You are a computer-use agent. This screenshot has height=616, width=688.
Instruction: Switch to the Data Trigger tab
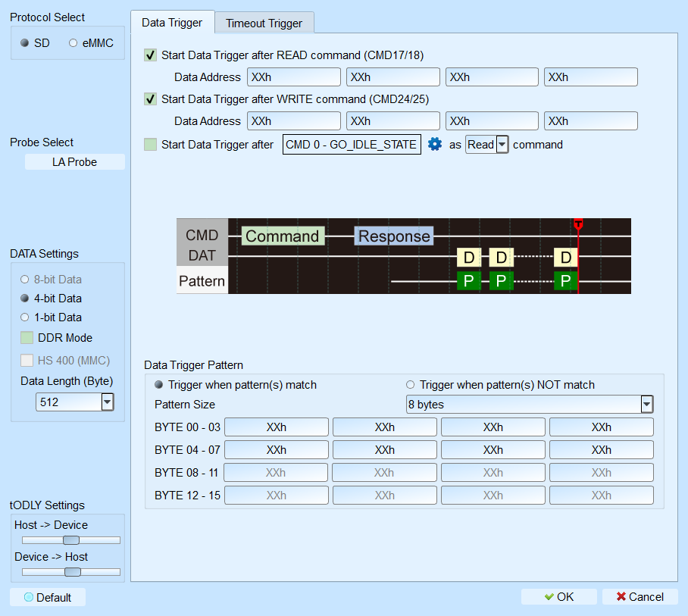[x=172, y=23]
